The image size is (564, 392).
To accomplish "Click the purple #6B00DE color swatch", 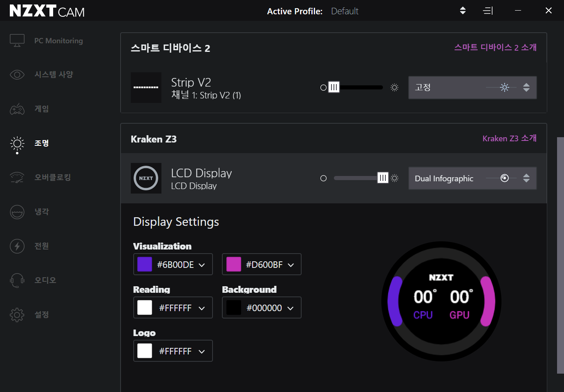I will pos(145,264).
